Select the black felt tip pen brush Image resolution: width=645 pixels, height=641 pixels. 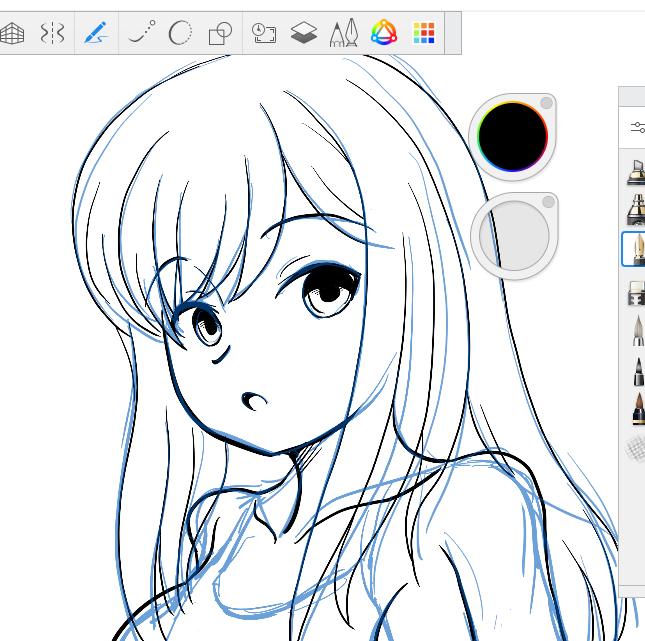tap(638, 371)
